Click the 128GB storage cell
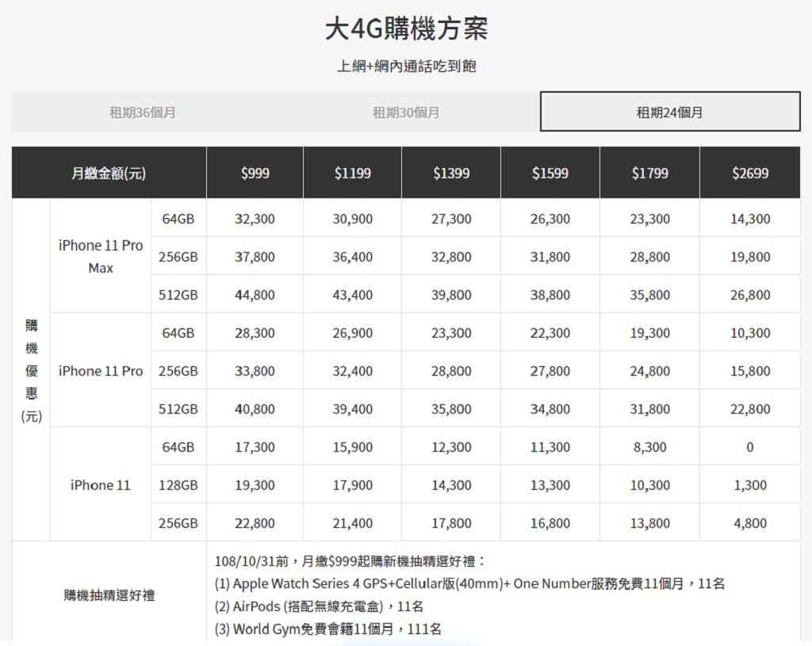The width and height of the screenshot is (812, 646). point(178,485)
